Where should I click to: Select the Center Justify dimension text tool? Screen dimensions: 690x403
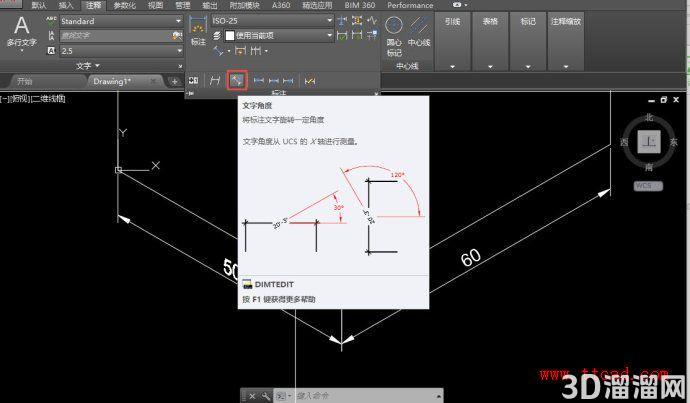[274, 81]
